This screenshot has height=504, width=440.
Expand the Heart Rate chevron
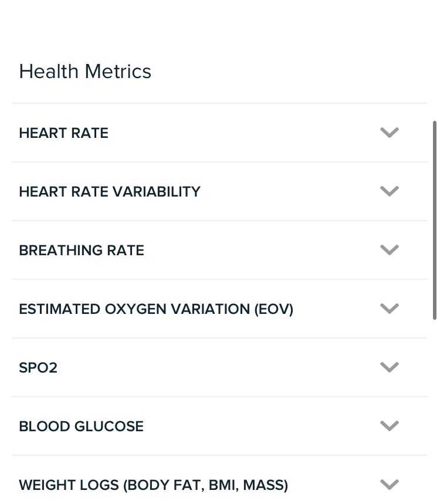(x=390, y=133)
